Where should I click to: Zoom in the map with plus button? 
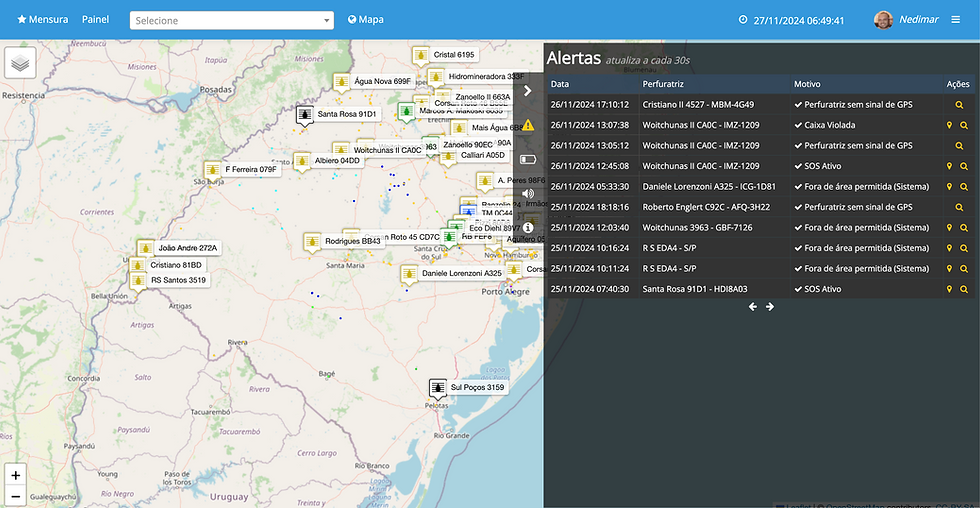click(16, 475)
